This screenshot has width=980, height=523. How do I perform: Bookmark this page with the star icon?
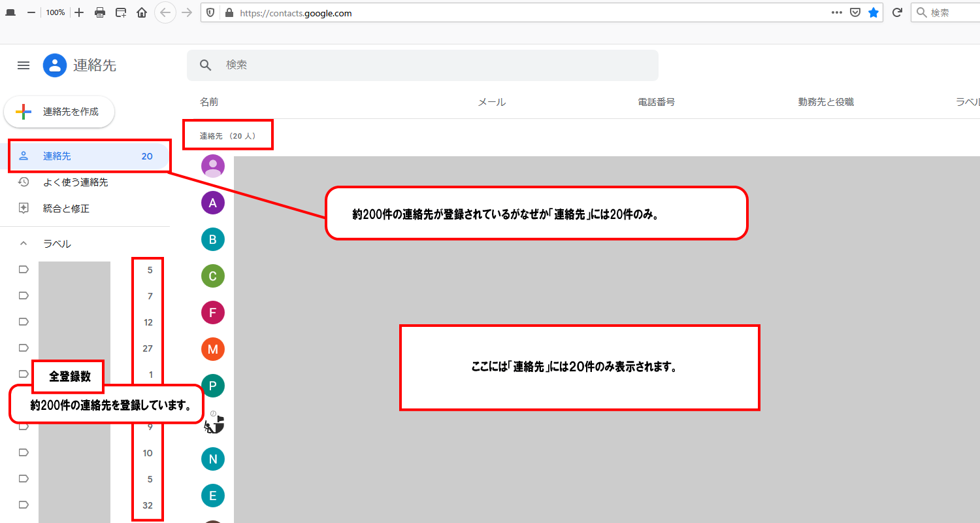click(874, 12)
